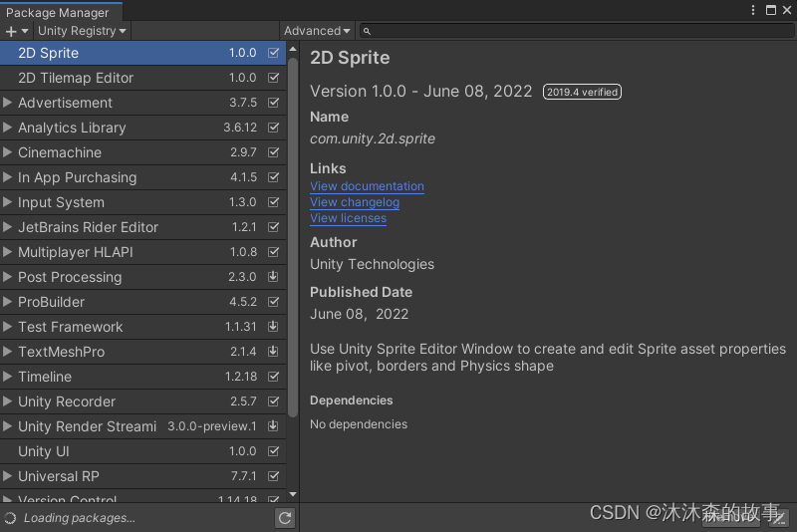Click the 2019.4 verified badge
This screenshot has width=797, height=532.
point(582,92)
